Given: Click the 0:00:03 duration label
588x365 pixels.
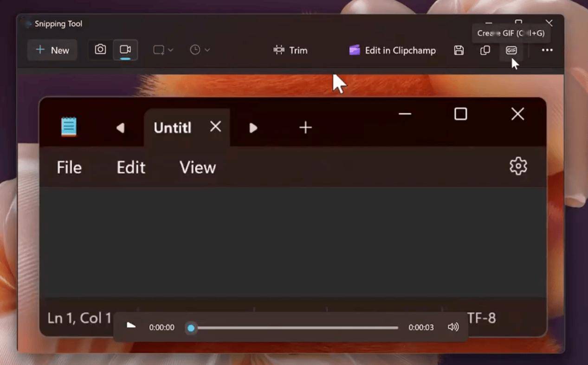Looking at the screenshot, I should (x=421, y=327).
